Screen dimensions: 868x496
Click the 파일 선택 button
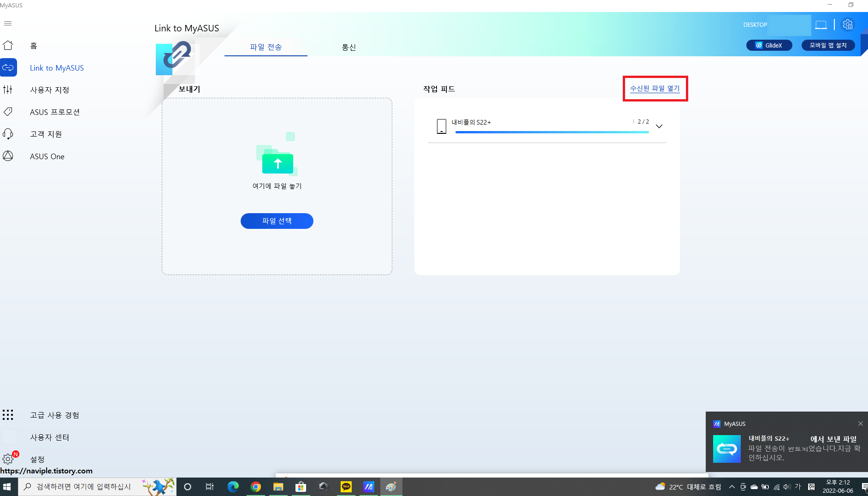coord(277,221)
